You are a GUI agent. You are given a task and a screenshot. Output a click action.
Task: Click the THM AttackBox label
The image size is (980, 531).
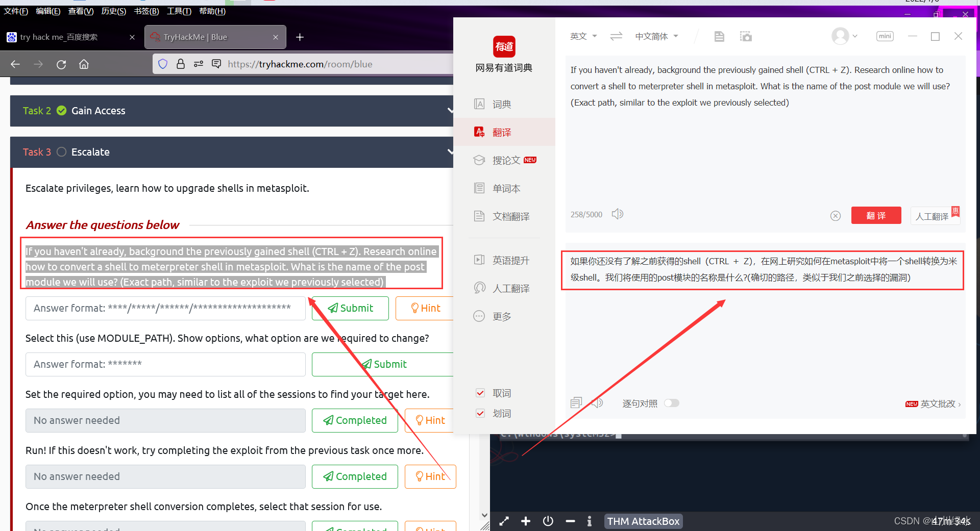coord(643,521)
